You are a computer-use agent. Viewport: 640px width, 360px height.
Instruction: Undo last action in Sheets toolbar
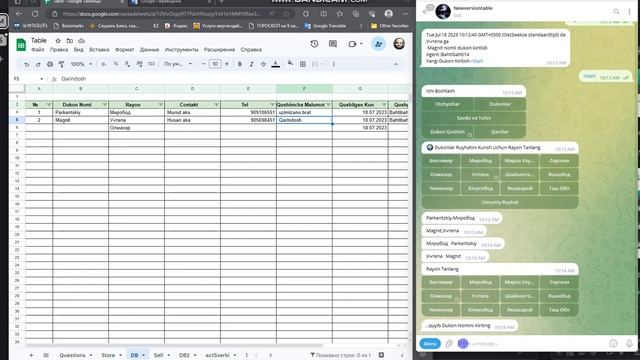(x=27, y=64)
